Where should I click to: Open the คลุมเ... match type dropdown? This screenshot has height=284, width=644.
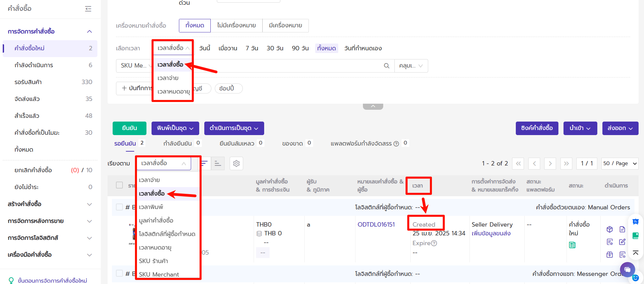411,66
